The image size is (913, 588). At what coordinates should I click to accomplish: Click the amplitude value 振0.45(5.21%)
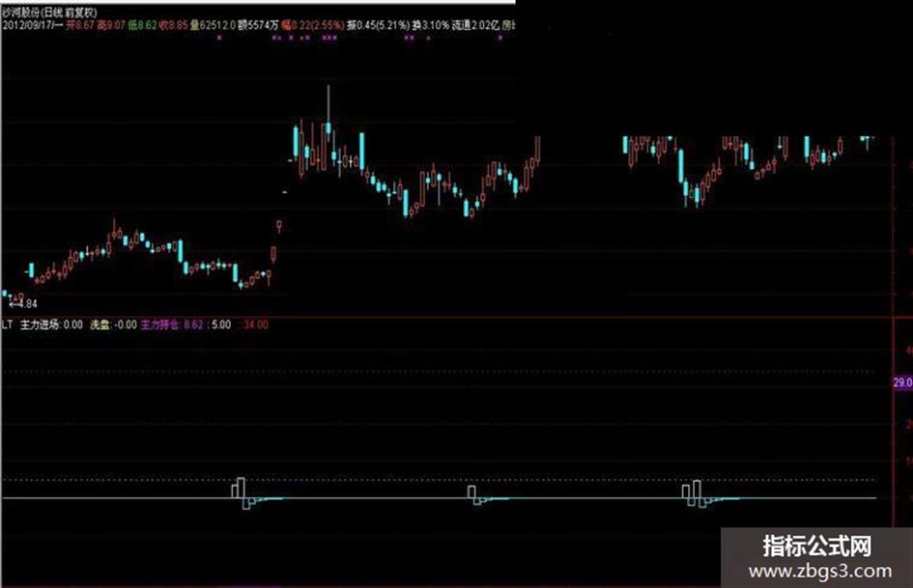pyautogui.click(x=378, y=25)
